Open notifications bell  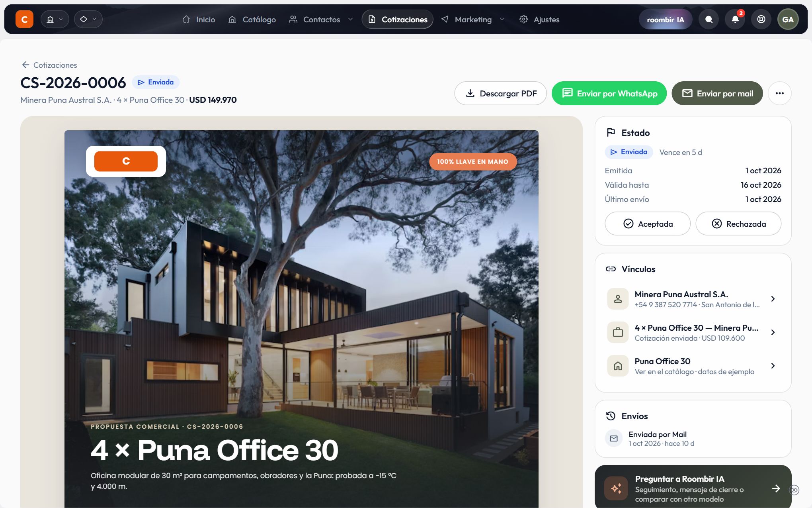[735, 19]
